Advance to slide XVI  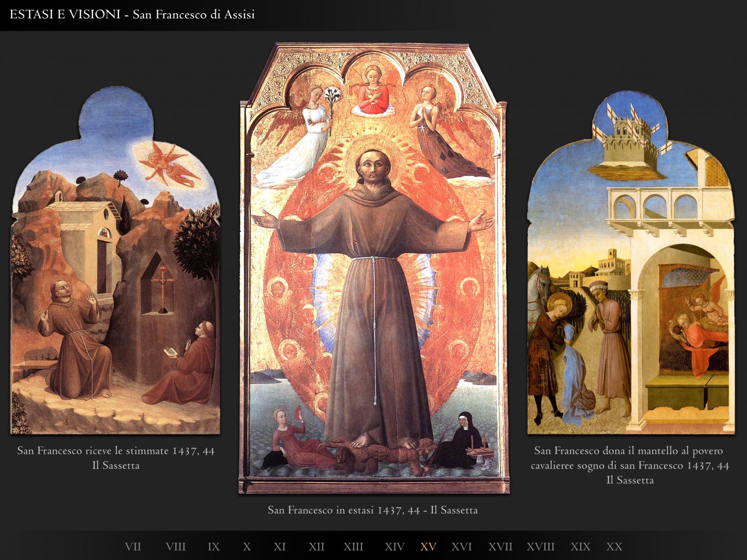click(x=462, y=546)
